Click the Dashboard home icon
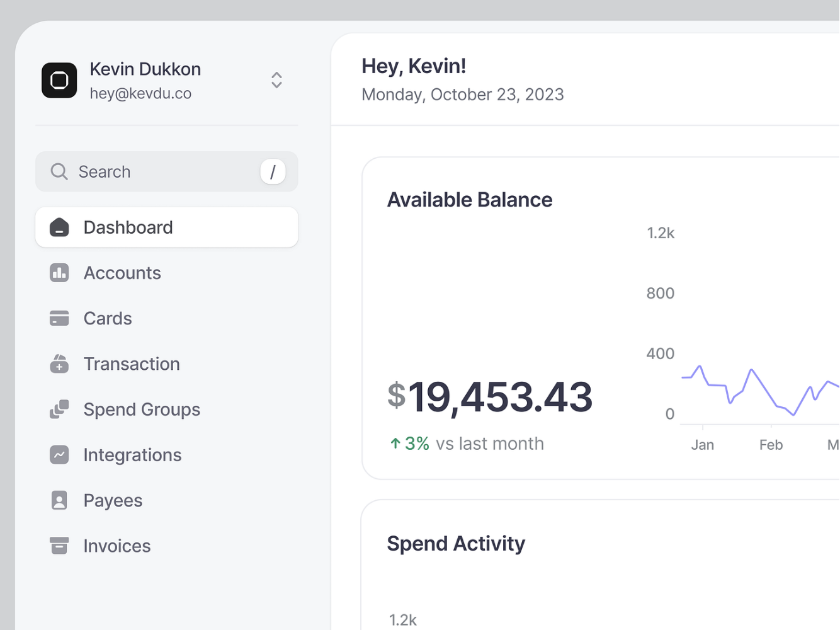The width and height of the screenshot is (840, 630). point(59,227)
